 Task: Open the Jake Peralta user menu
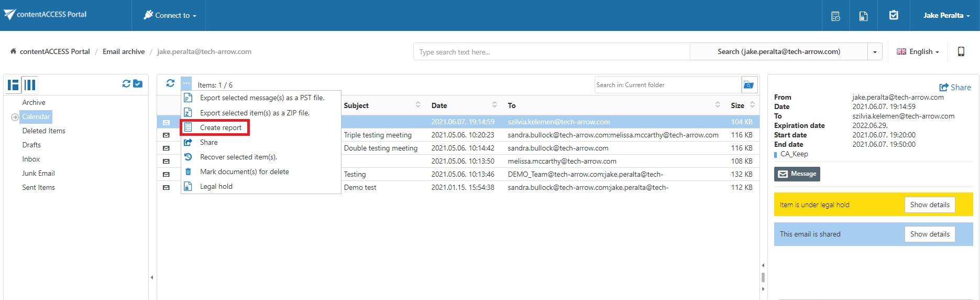pos(946,15)
